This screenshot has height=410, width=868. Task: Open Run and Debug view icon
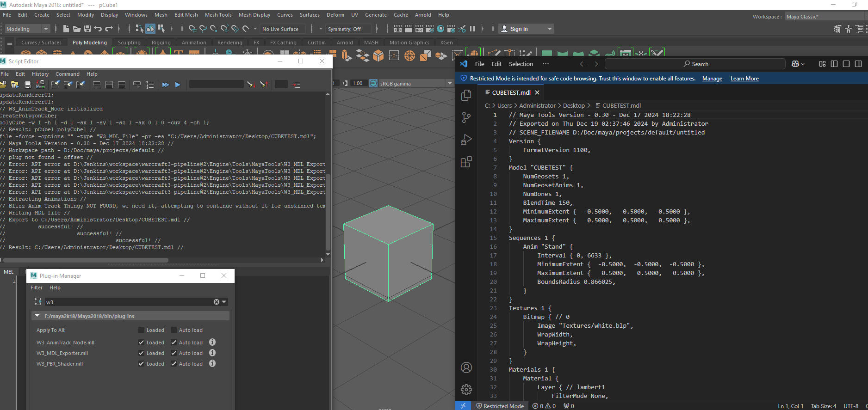tap(466, 140)
